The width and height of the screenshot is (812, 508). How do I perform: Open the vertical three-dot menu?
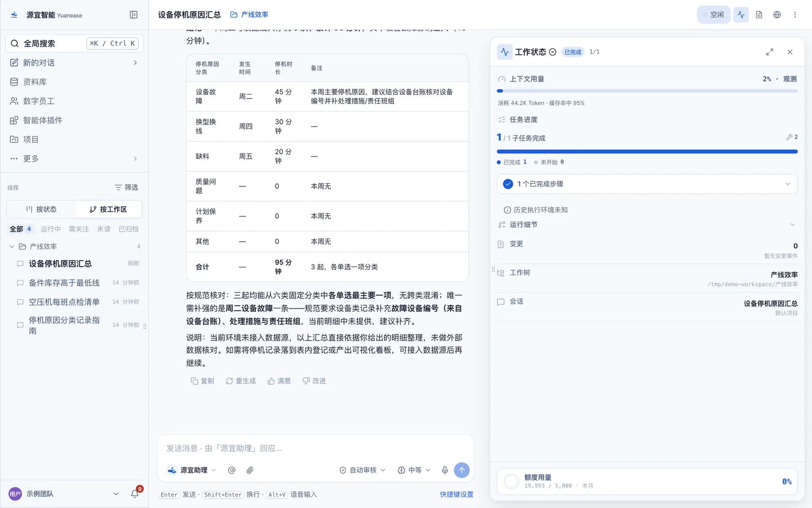tap(795, 15)
